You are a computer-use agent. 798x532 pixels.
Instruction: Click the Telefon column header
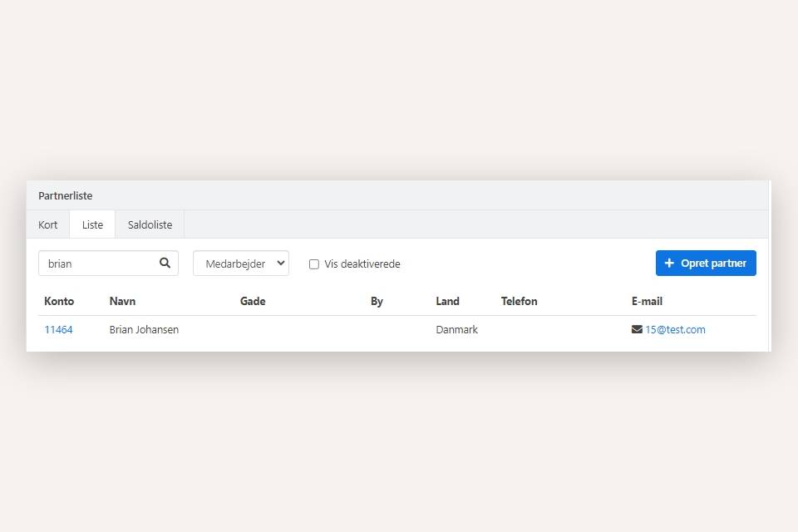pos(519,301)
